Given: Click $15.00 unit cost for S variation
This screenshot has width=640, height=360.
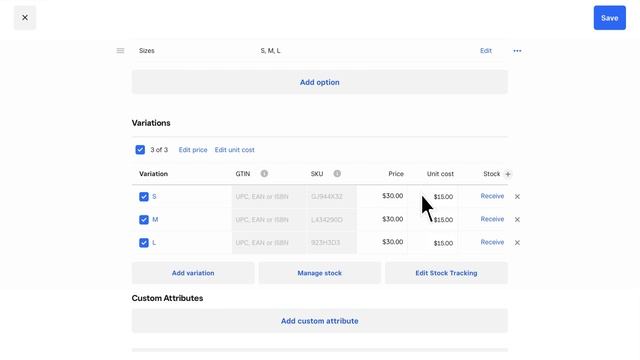Looking at the screenshot, I should pos(443,197).
